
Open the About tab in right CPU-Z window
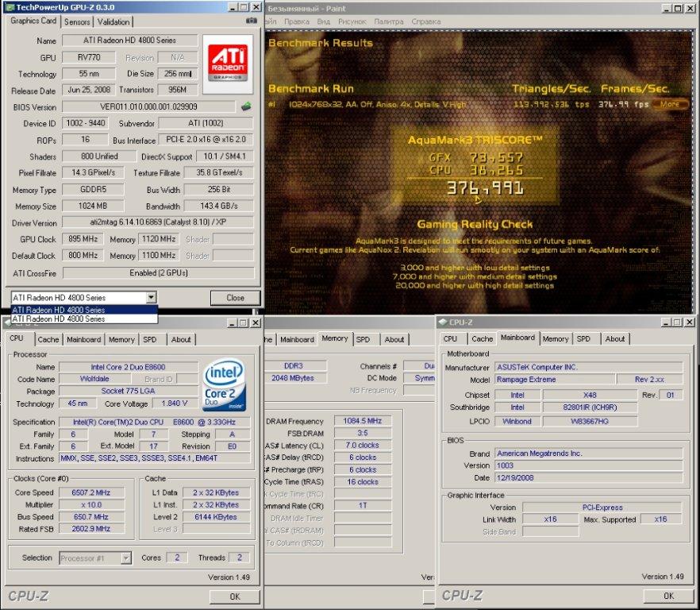tap(615, 338)
